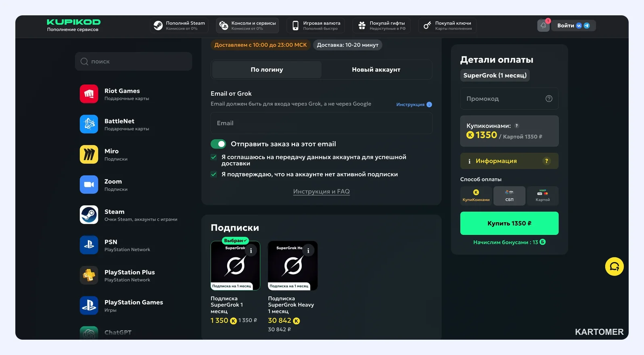Viewport: 644px width, 355px height.
Task: Switch to the 'Новый аккаунт' tab
Action: pyautogui.click(x=376, y=70)
